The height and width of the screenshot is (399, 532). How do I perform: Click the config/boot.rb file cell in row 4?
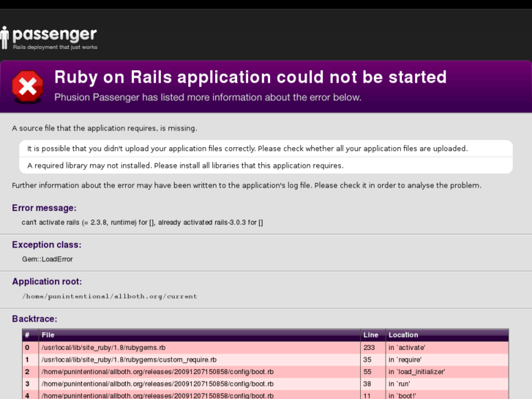200,395
